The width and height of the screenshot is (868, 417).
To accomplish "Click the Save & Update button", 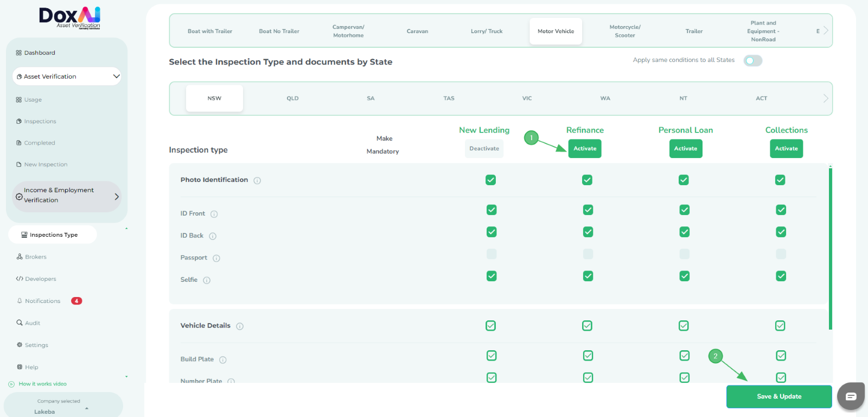I will pyautogui.click(x=778, y=396).
